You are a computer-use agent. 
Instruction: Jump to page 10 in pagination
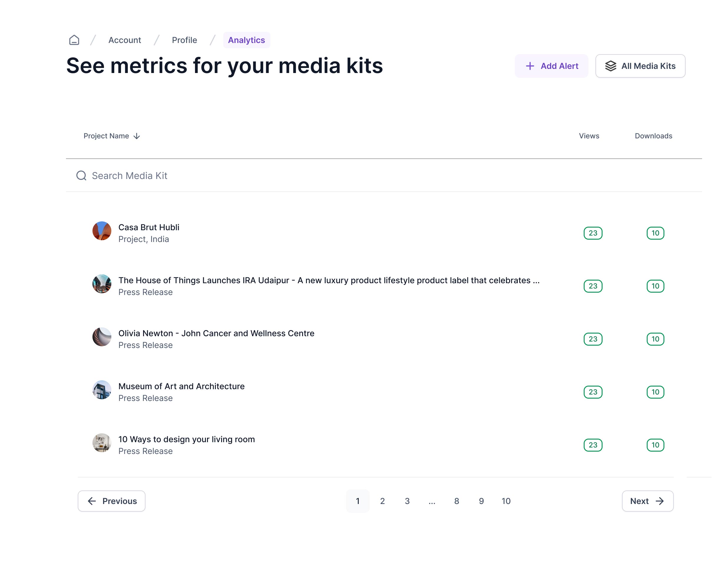tap(506, 501)
